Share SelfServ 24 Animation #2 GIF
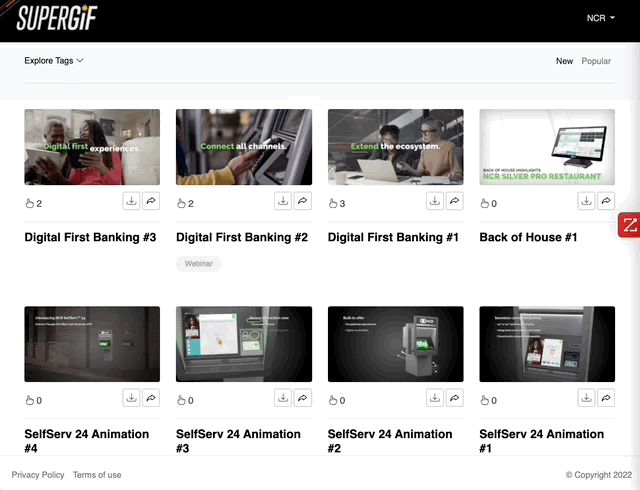 click(454, 398)
